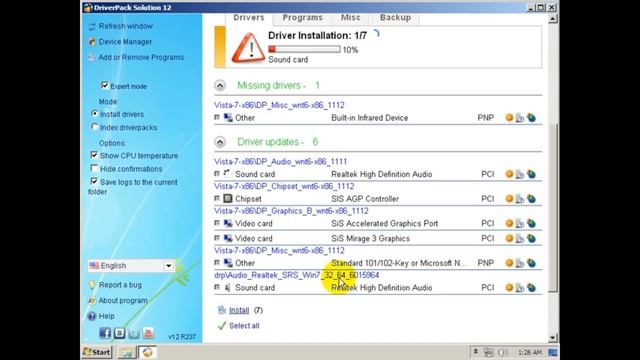The image size is (640, 360).
Task: Click the 'v12 R237' version text
Action: pos(182,337)
